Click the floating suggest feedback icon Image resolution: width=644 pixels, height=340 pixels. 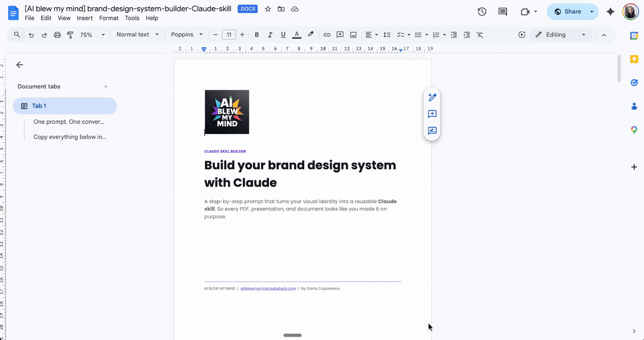tap(432, 131)
